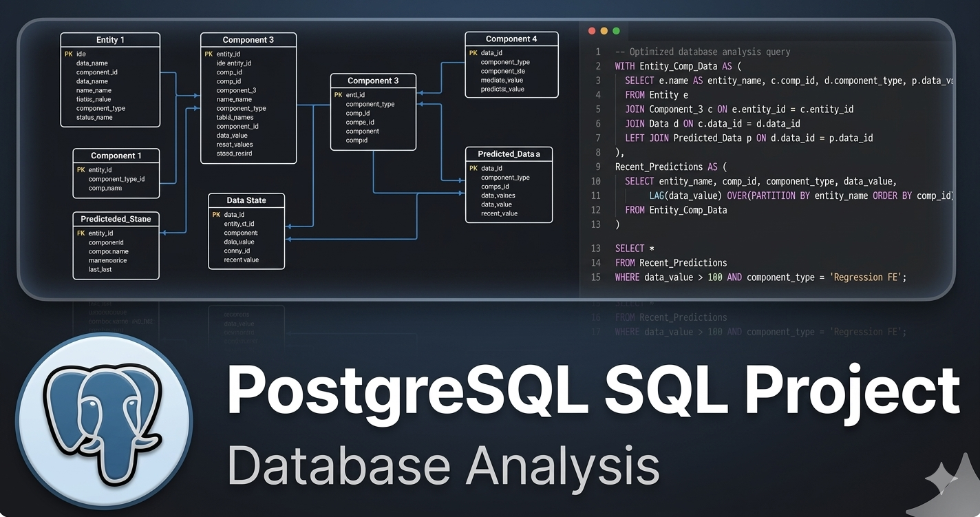Select the Component 4 table title

tap(511, 39)
